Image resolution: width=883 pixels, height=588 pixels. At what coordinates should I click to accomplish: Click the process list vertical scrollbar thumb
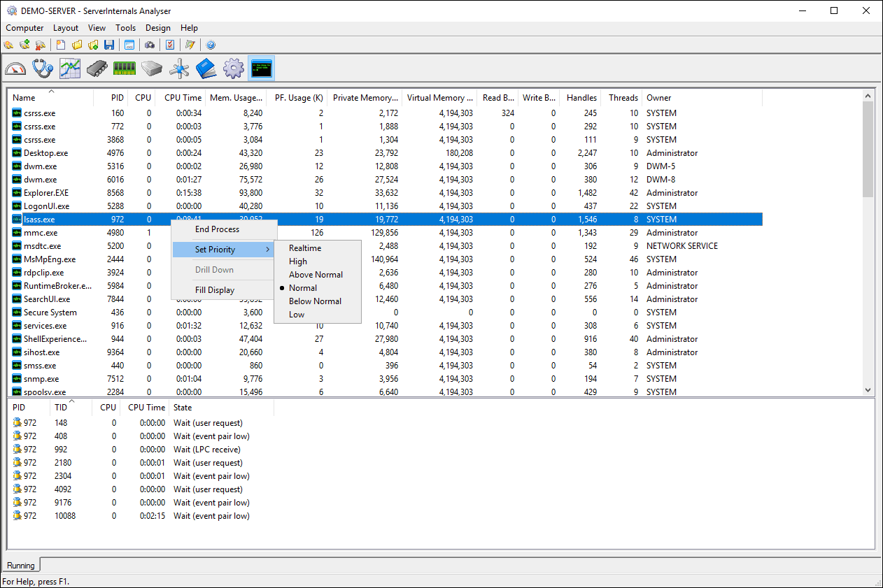[868, 150]
